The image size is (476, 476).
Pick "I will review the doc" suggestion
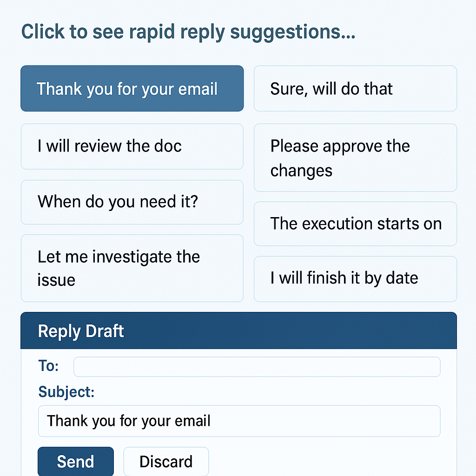click(132, 146)
